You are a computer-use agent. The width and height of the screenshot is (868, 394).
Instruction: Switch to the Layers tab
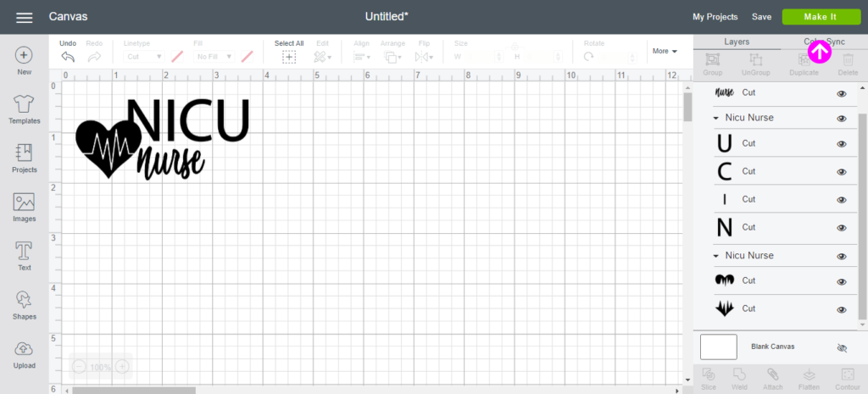[x=736, y=42]
